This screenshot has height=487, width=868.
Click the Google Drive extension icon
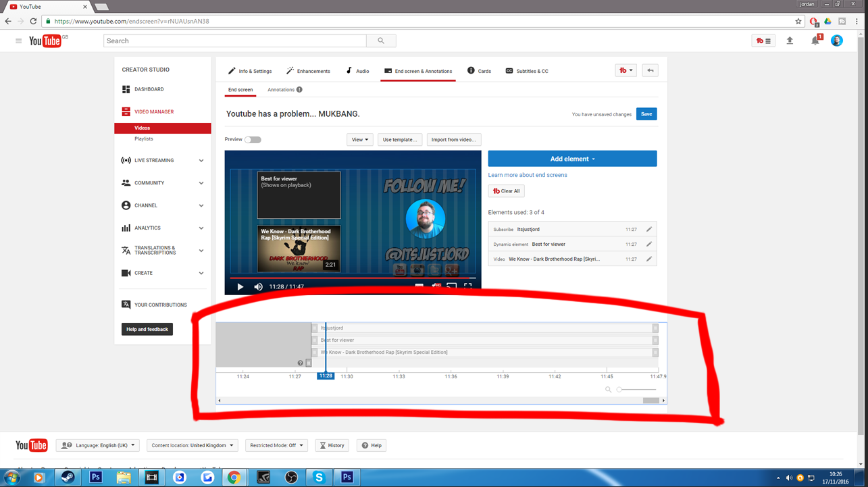(x=827, y=22)
